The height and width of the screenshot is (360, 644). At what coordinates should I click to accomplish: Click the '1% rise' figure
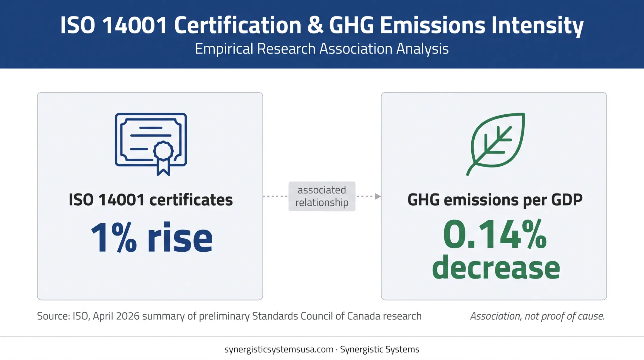tap(152, 238)
